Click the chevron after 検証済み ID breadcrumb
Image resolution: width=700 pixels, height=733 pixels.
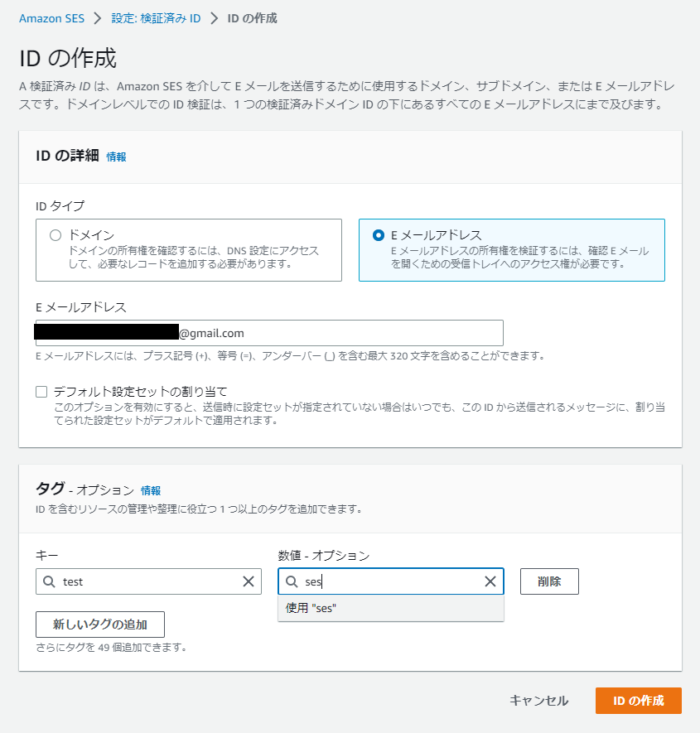(215, 18)
